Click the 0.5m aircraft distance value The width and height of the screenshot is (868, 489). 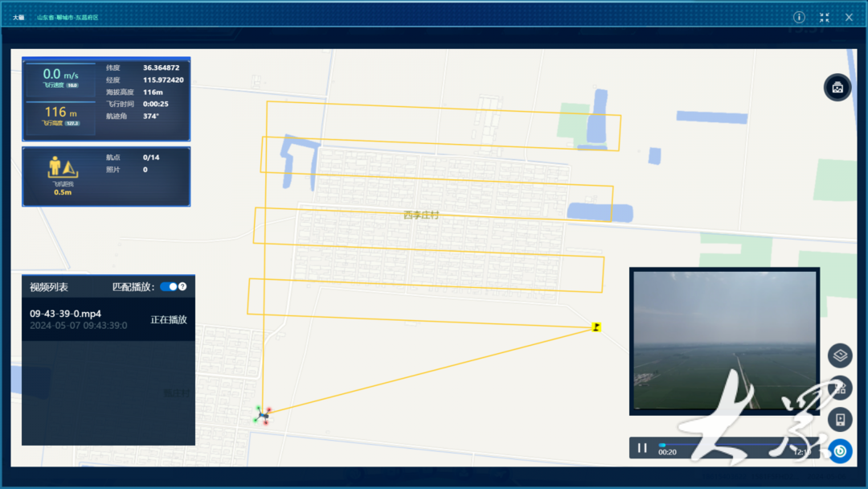(x=63, y=192)
